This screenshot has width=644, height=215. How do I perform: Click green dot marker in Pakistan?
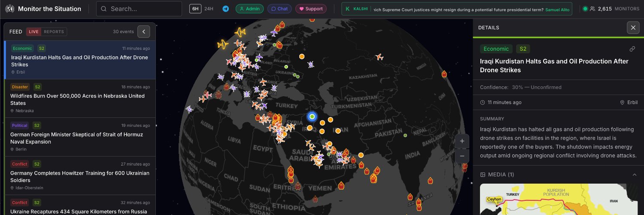point(405,135)
